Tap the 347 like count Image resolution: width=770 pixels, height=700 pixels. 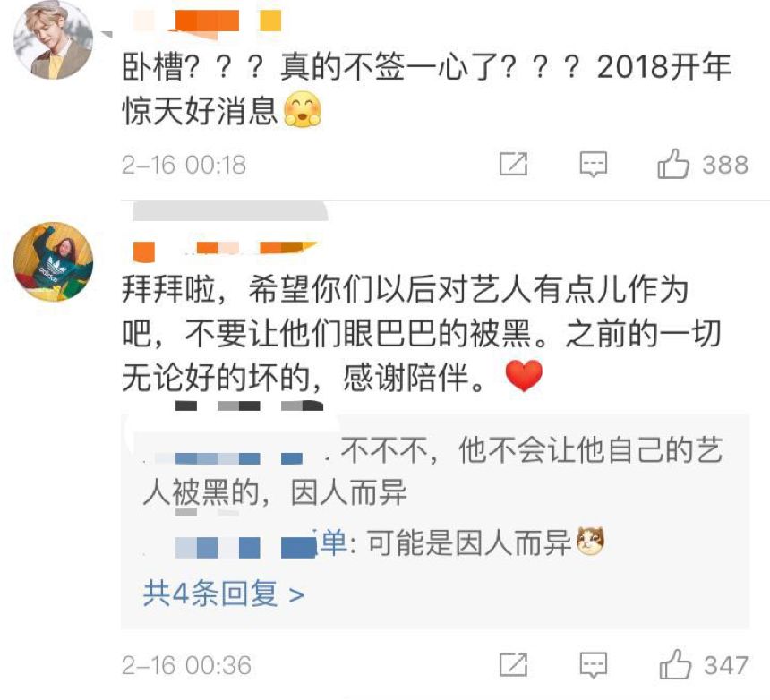(726, 666)
